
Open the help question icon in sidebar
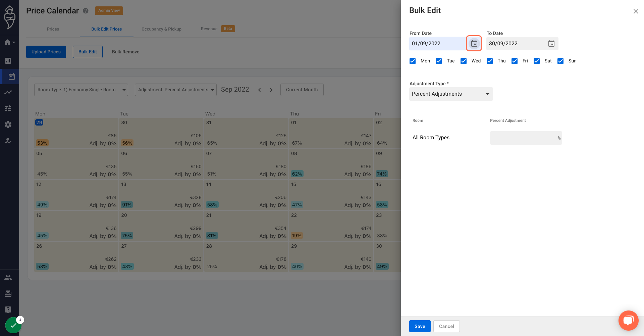8,309
